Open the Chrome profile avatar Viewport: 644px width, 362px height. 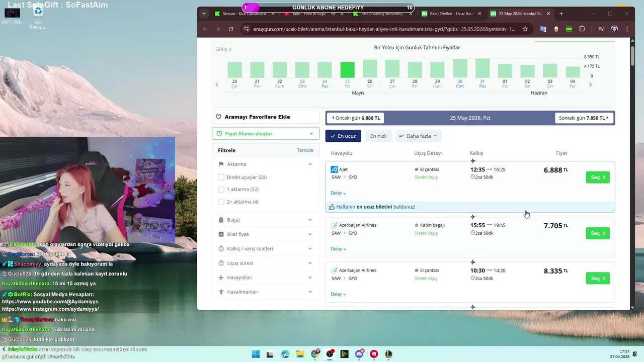tap(614, 29)
